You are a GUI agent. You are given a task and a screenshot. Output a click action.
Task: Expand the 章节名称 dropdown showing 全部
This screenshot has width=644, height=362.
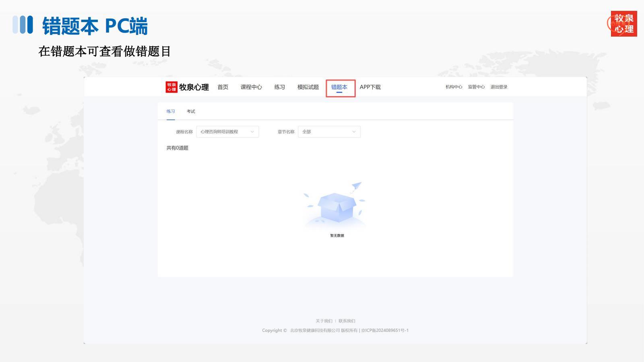(329, 132)
